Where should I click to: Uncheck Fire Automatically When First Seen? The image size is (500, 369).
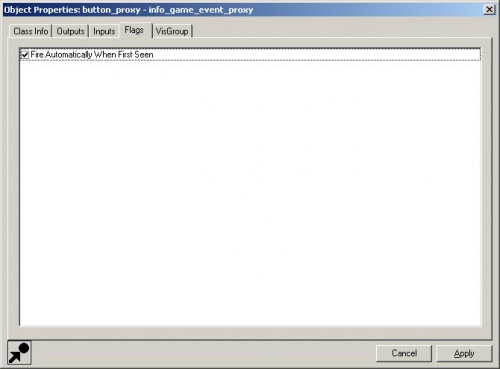25,54
